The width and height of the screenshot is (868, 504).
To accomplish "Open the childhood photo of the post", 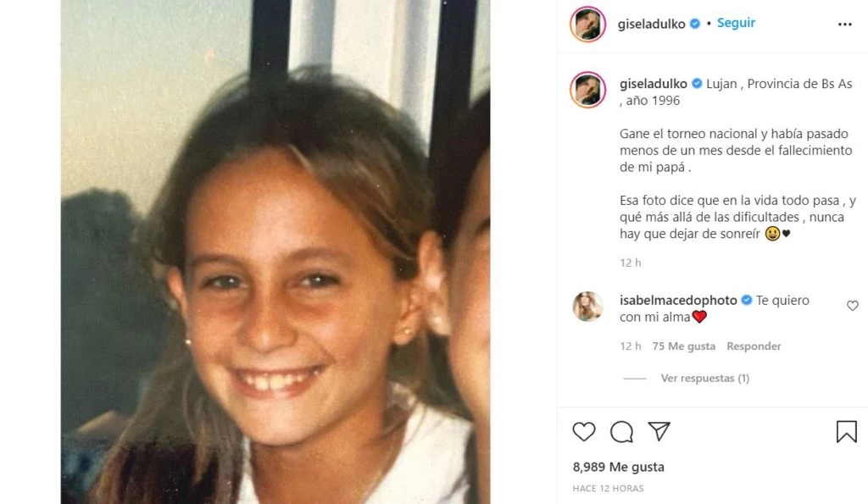I will (275, 252).
